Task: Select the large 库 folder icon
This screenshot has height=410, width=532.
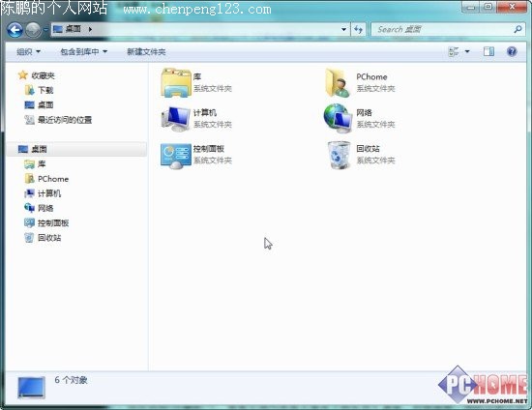Action: coord(176,83)
